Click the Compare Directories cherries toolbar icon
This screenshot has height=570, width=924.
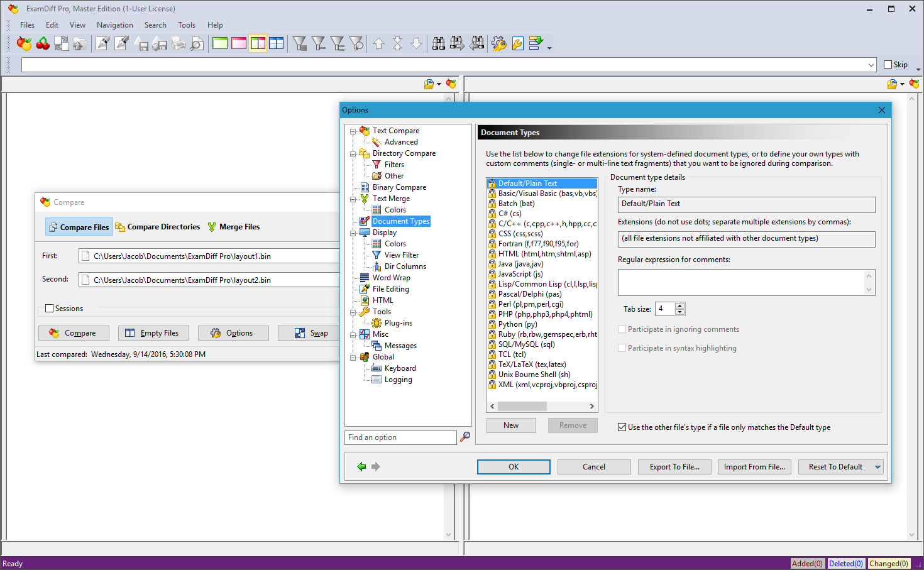tap(43, 43)
